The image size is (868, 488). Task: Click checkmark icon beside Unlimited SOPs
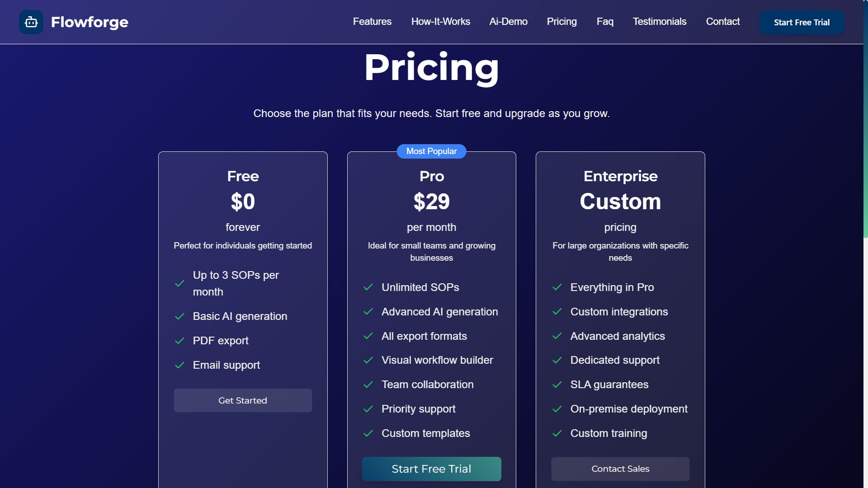pos(368,287)
